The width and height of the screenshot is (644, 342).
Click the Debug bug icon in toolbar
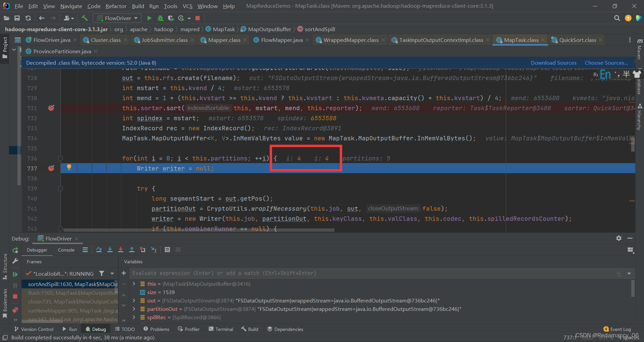coord(160,18)
